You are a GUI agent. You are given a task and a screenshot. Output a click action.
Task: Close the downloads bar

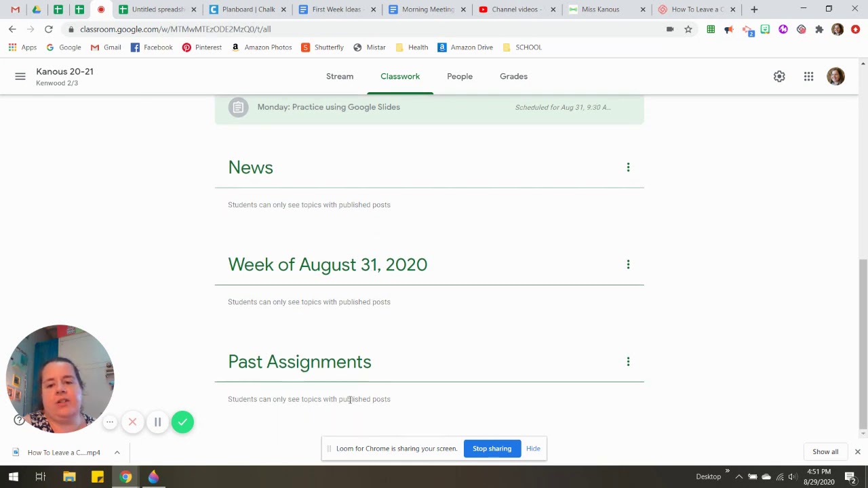(857, 452)
